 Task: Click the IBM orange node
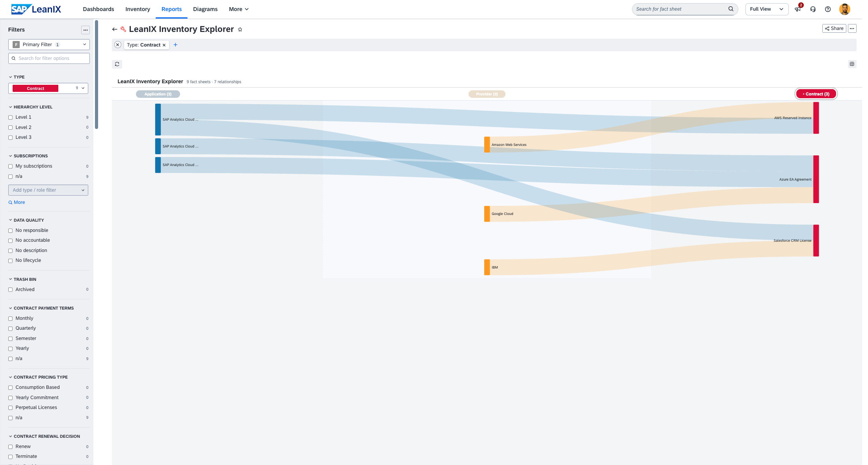(487, 267)
